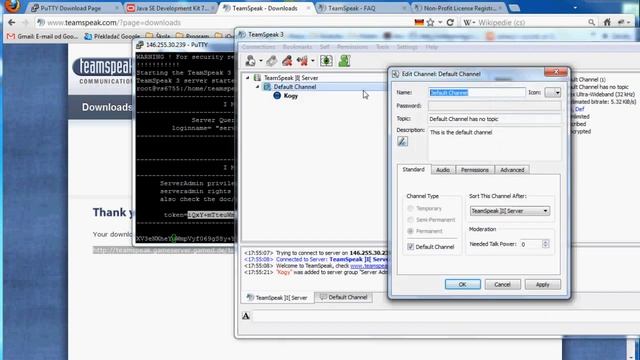This screenshot has width=640, height=360.
Task: Click the green Contacts toolbar icon
Action: [x=344, y=61]
